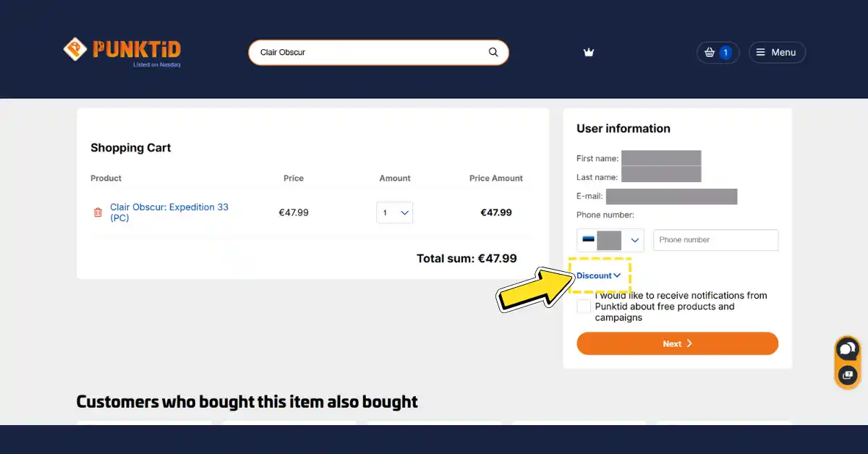Focus the search box containing Clair Obscur
868x454 pixels.
[369, 52]
